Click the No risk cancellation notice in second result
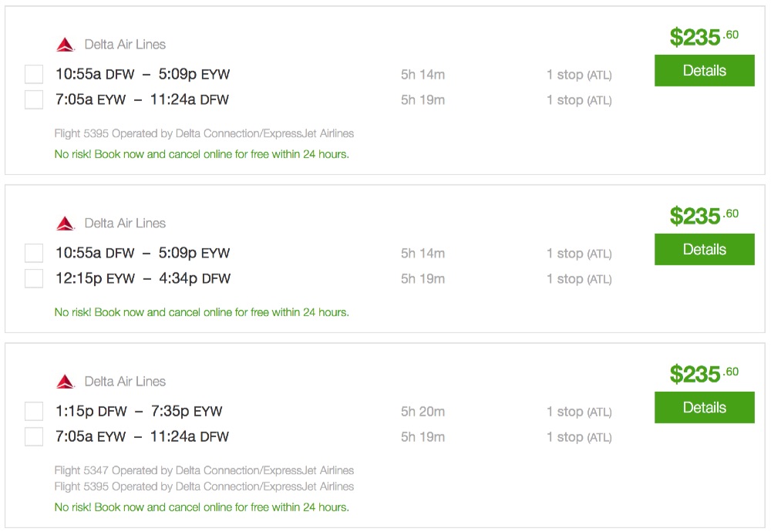771x532 pixels. pos(201,312)
